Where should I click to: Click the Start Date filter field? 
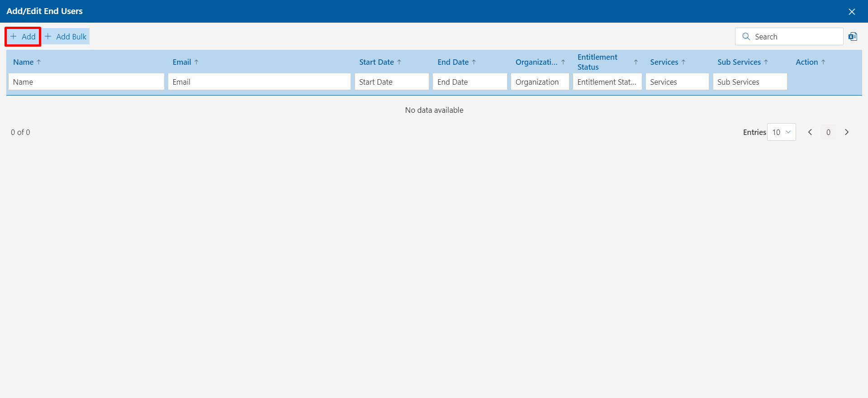pyautogui.click(x=392, y=82)
